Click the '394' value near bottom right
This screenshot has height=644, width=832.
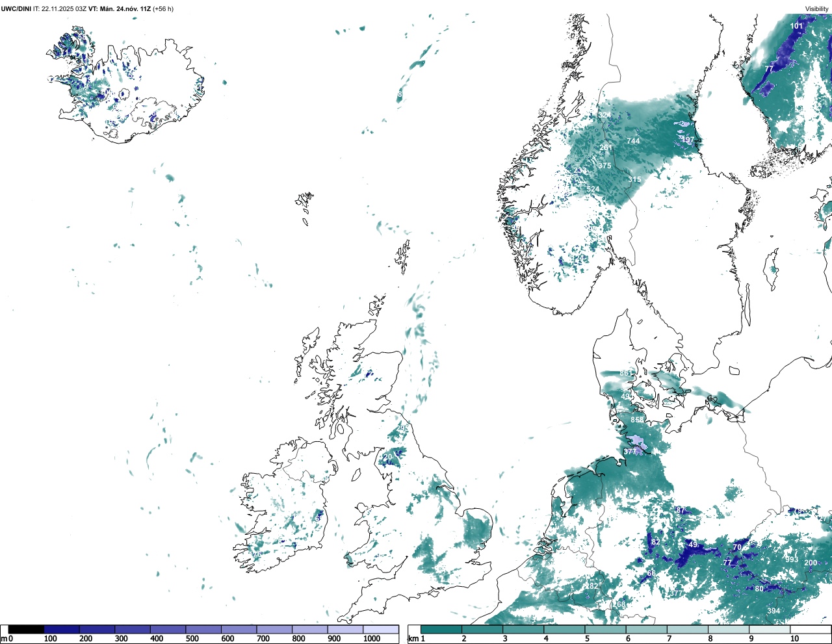(x=773, y=611)
